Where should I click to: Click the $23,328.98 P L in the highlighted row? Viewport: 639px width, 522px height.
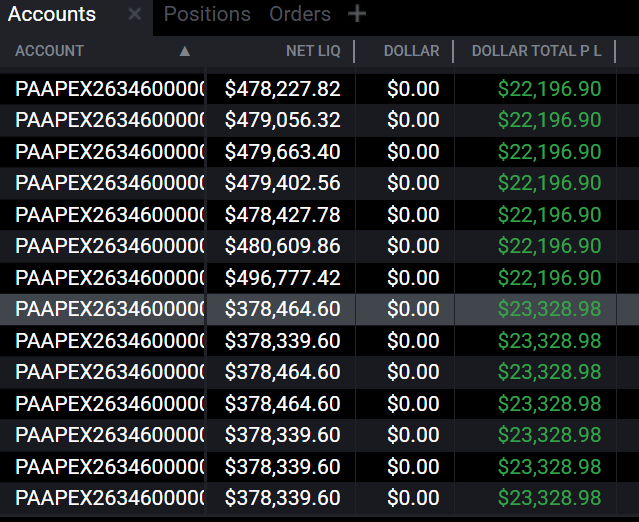pos(549,309)
